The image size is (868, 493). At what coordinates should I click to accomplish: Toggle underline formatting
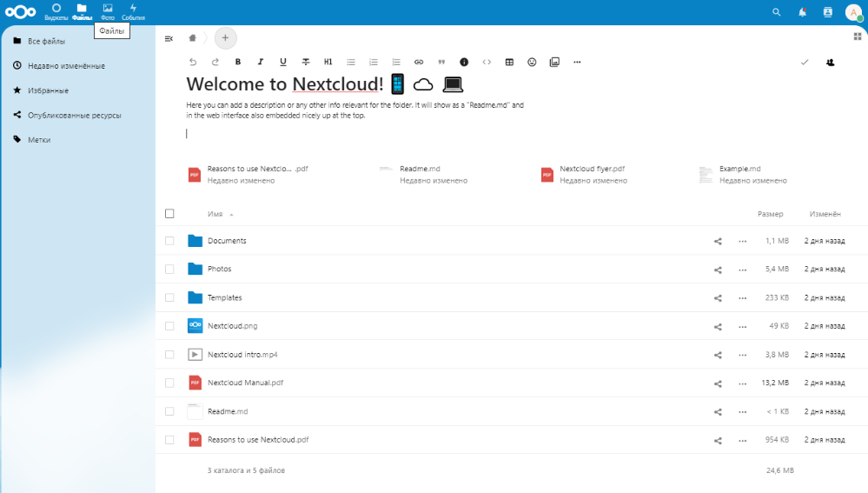(283, 62)
